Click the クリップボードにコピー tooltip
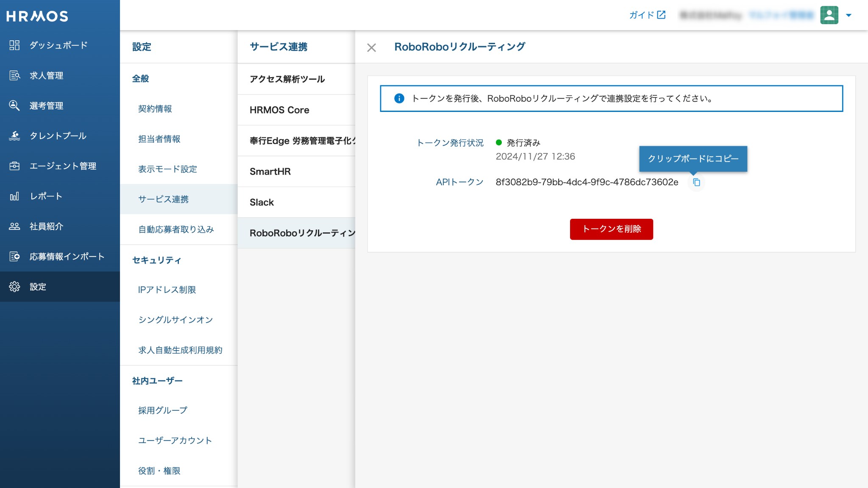 [693, 159]
